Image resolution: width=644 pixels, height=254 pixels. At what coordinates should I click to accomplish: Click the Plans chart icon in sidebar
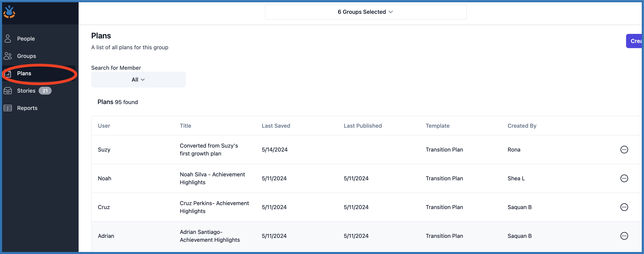(8, 74)
